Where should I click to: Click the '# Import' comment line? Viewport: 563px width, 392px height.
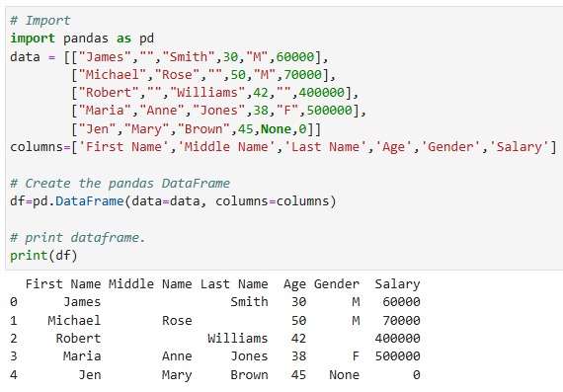pyautogui.click(x=40, y=21)
